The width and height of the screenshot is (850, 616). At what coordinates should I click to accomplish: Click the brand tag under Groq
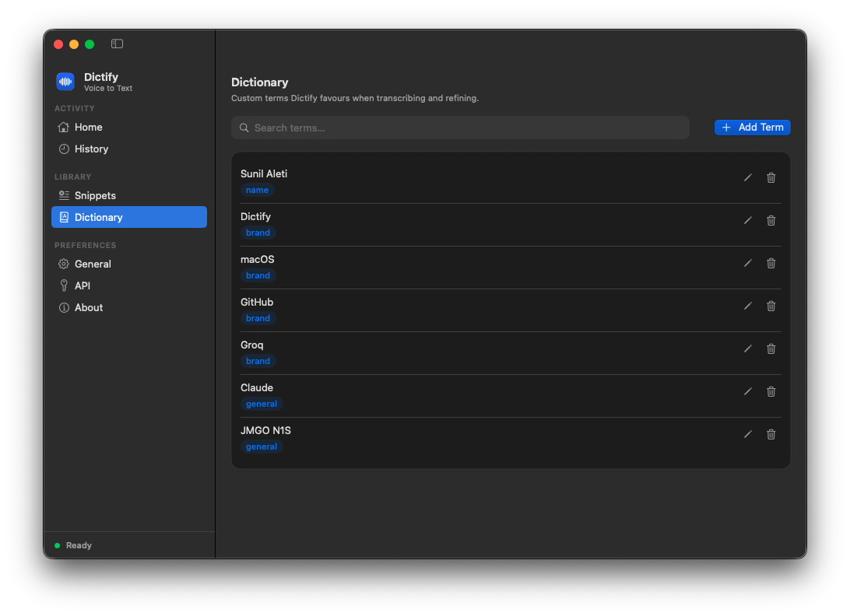point(258,362)
